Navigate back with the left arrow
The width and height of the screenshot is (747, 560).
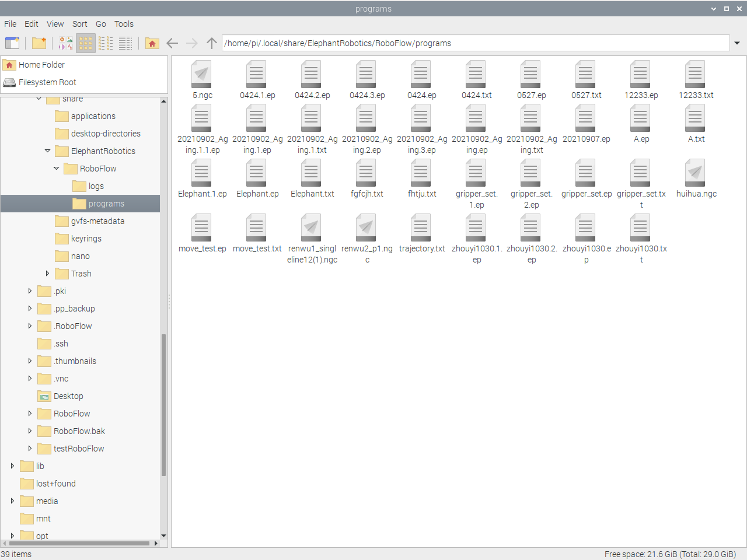pos(172,43)
